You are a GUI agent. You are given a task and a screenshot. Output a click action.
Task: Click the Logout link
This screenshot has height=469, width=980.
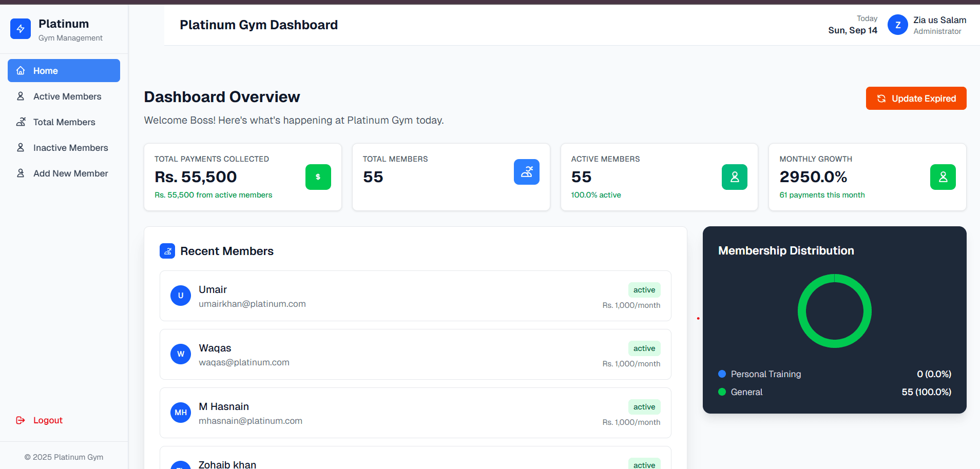pos(47,420)
